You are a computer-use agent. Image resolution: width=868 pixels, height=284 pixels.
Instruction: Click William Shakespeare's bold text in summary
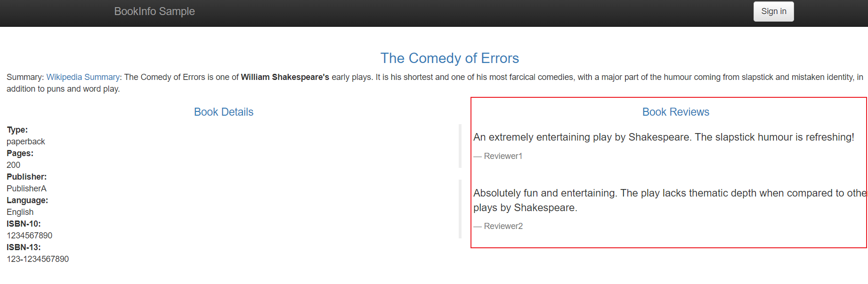click(285, 77)
